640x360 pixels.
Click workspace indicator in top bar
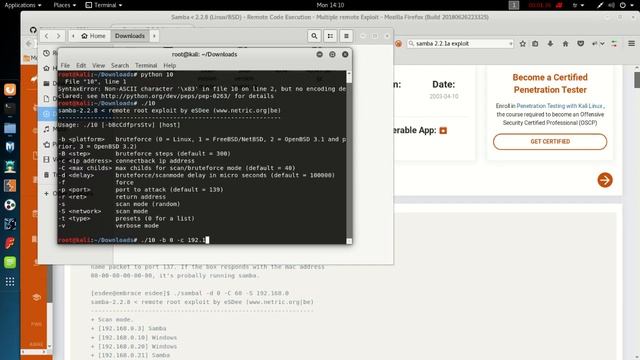514,5
